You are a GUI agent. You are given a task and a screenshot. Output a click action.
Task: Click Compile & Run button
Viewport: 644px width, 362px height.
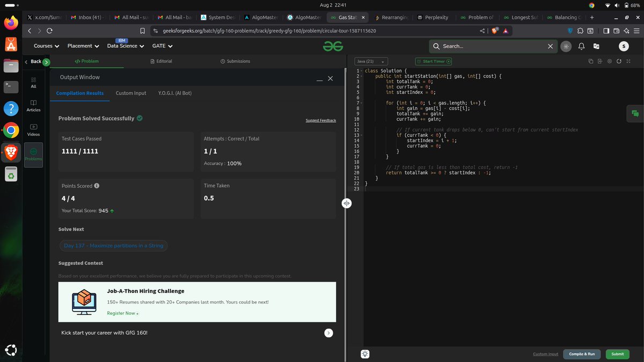coord(582,354)
